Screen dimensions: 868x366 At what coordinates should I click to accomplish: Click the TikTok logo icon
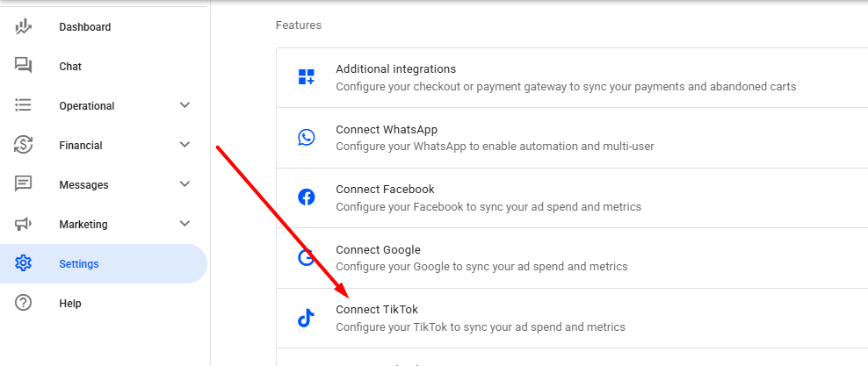[306, 318]
